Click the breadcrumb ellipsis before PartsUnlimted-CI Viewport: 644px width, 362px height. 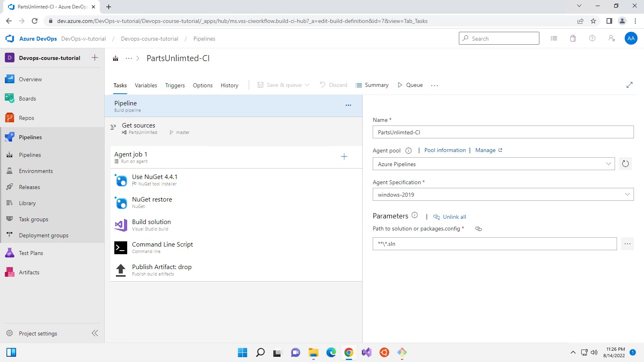(x=129, y=58)
